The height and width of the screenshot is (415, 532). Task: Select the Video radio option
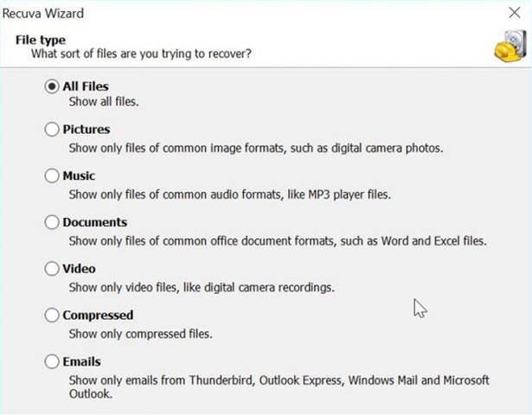pos(52,269)
